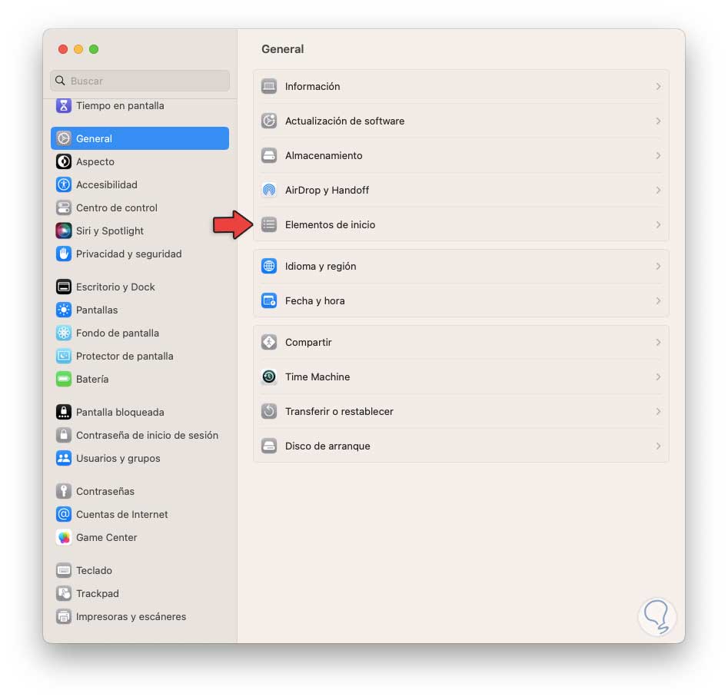The width and height of the screenshot is (728, 700).
Task: Open Transferir o restablecer
Action: pyautogui.click(x=461, y=411)
